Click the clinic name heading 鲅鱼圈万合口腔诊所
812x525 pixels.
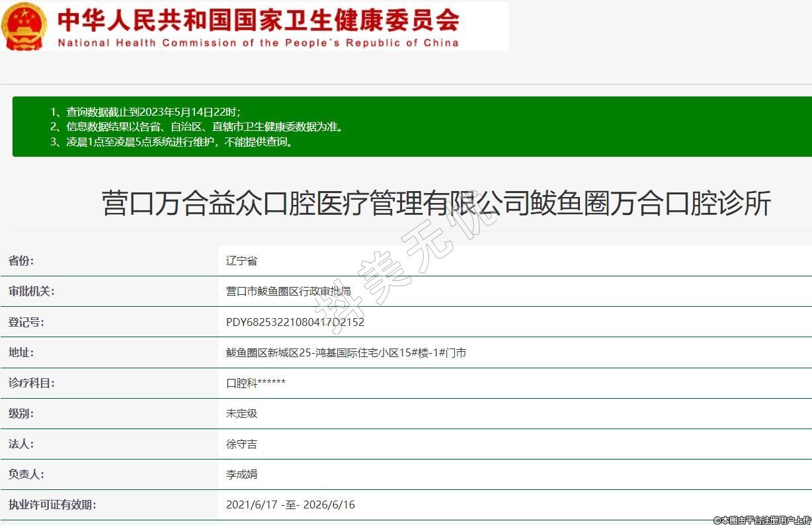[436, 203]
